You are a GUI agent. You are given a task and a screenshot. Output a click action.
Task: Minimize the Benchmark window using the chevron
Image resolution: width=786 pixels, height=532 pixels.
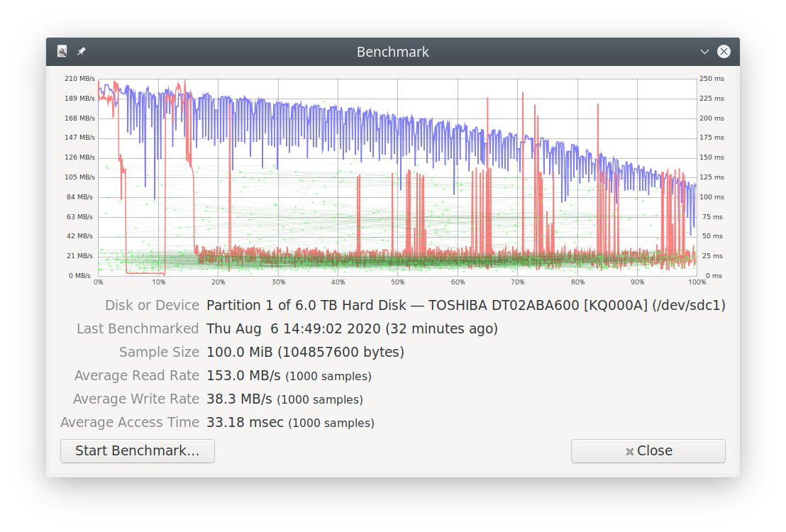[704, 52]
